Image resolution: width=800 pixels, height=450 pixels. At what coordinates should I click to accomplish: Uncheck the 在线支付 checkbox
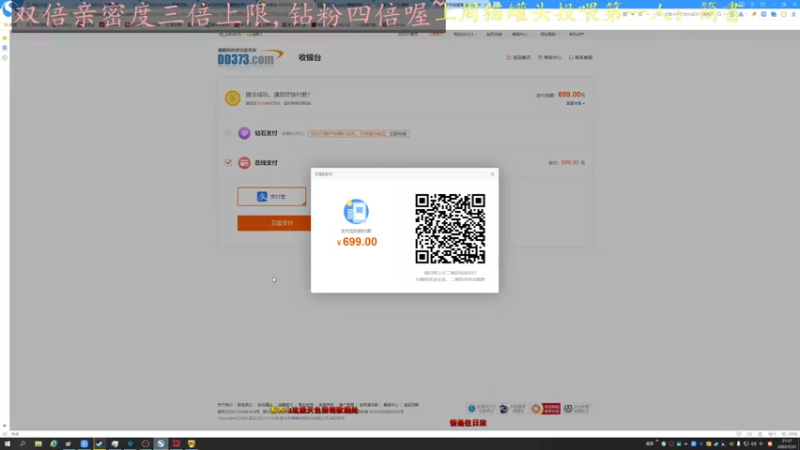pos(228,163)
